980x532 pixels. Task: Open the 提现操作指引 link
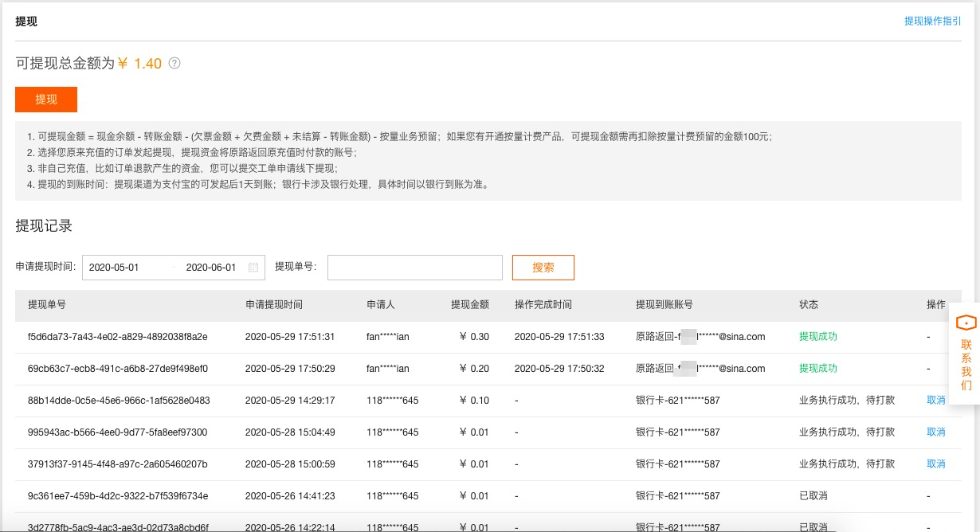point(933,22)
